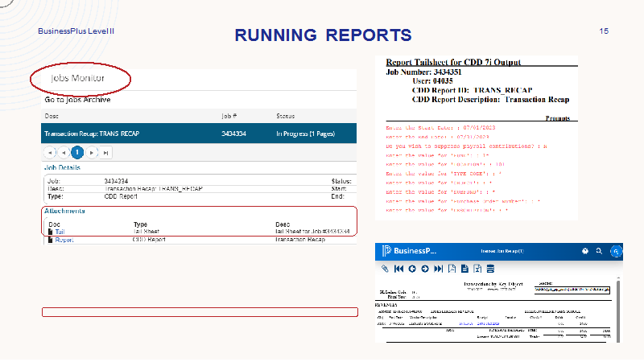Click the User 04035 line in tailsheet

pos(432,81)
